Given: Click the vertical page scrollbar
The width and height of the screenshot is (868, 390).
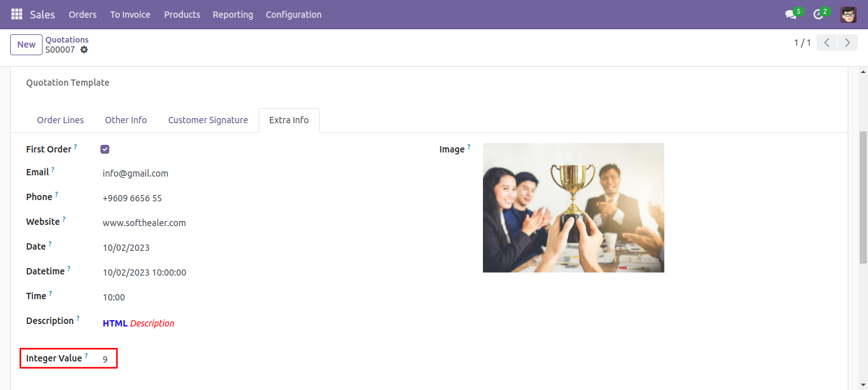Looking at the screenshot, I should (x=862, y=197).
